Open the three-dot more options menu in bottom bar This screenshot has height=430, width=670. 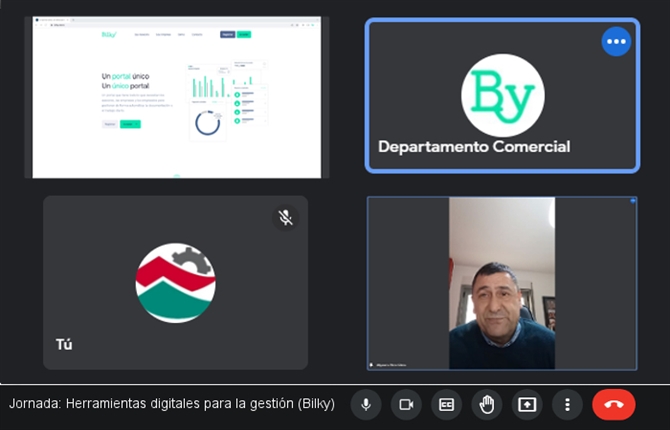[567, 404]
